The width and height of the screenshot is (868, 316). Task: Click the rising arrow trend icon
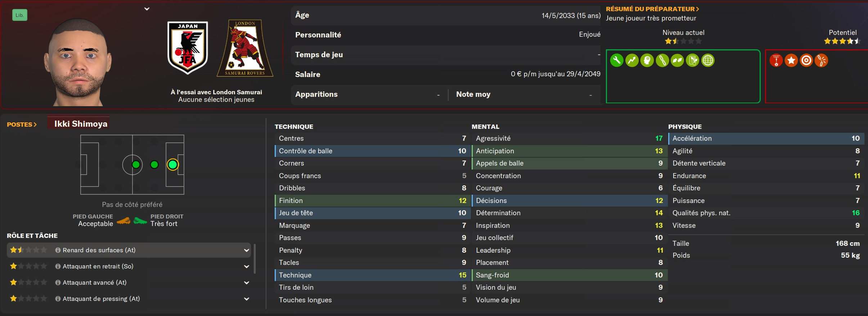click(632, 60)
